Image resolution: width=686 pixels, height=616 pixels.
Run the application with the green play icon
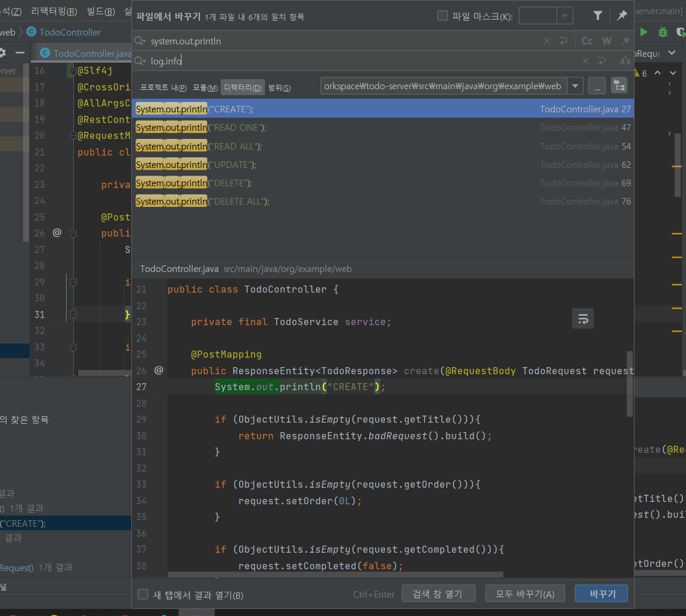[643, 32]
